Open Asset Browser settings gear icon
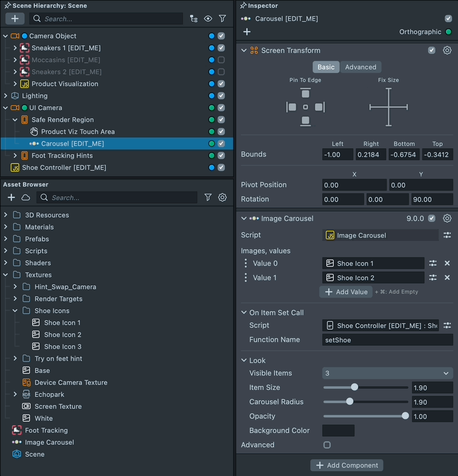This screenshot has width=458, height=476. click(222, 197)
